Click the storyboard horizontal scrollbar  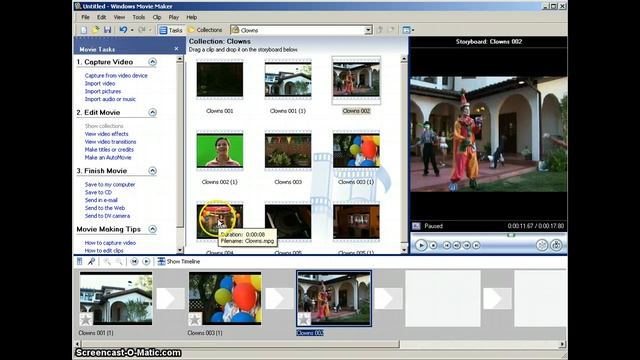coord(240,344)
